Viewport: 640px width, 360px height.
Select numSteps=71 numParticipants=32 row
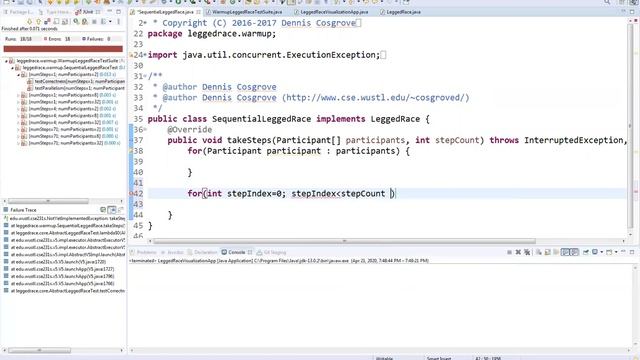[70, 143]
